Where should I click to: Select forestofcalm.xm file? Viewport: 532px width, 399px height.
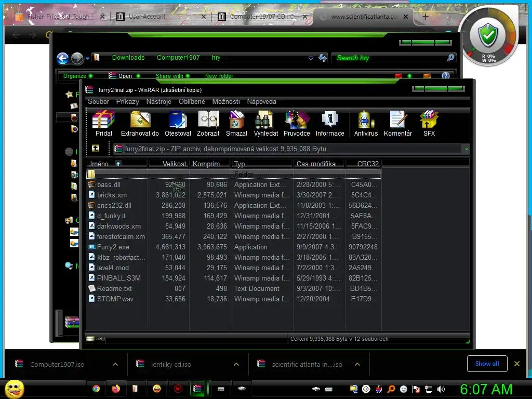point(234,236)
